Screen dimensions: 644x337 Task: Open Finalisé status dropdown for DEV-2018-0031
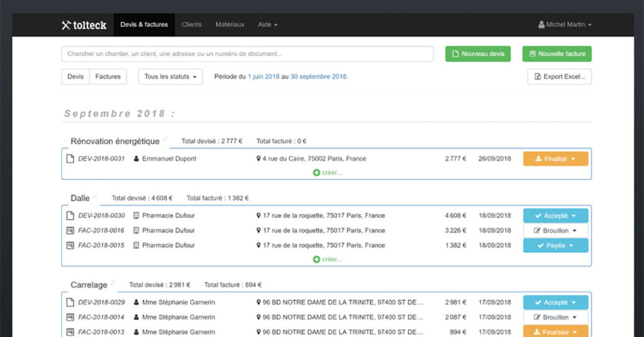point(555,159)
